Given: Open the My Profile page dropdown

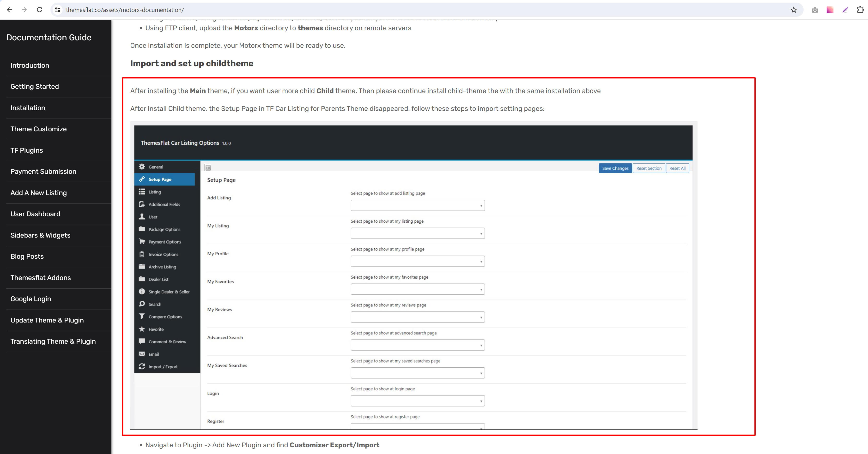Looking at the screenshot, I should pyautogui.click(x=418, y=261).
